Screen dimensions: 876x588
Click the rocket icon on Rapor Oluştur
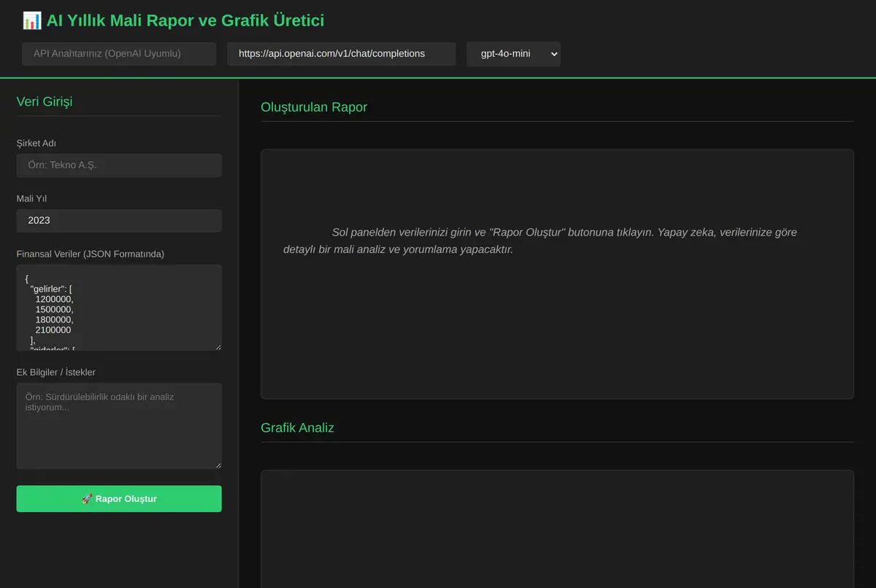pyautogui.click(x=87, y=499)
